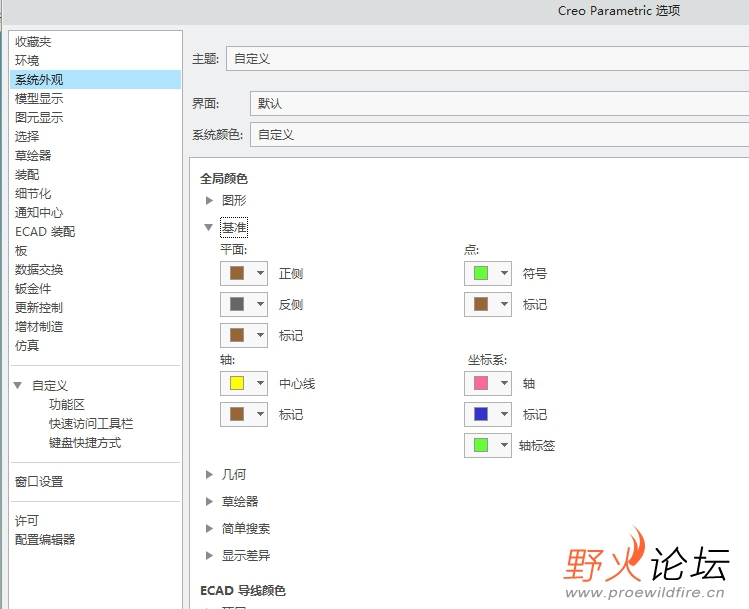Screen dimensions: 749x609
Task: Open the 图元显示 category
Action: click(x=39, y=118)
